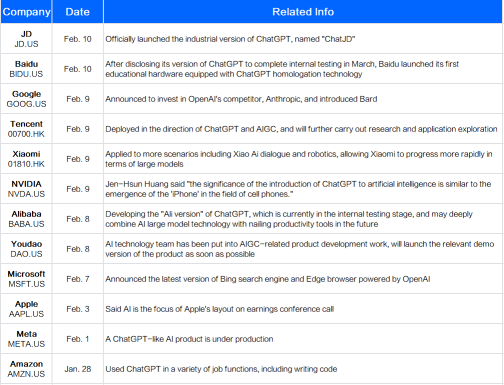Click the Feb. 9 date in Tencent row
Viewport: 504px width, 385px height.
click(x=78, y=129)
